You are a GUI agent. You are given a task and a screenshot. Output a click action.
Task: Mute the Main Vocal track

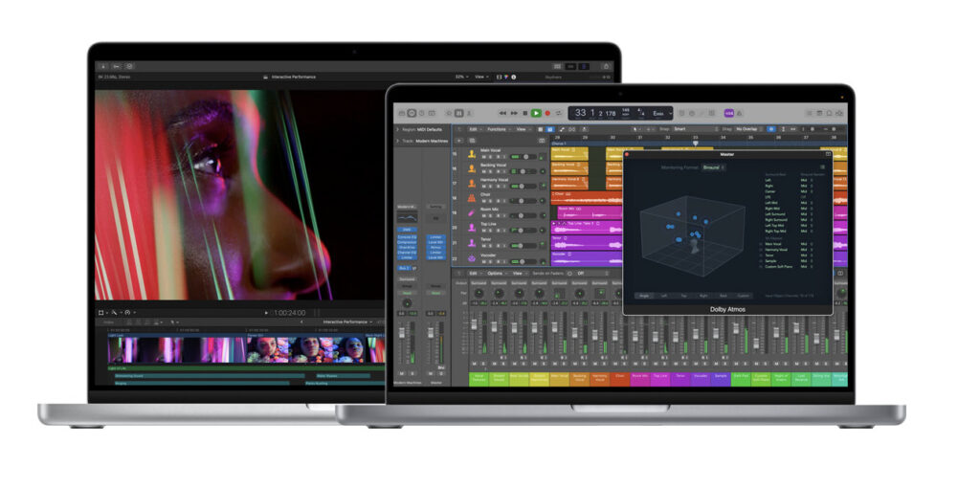pyautogui.click(x=484, y=157)
